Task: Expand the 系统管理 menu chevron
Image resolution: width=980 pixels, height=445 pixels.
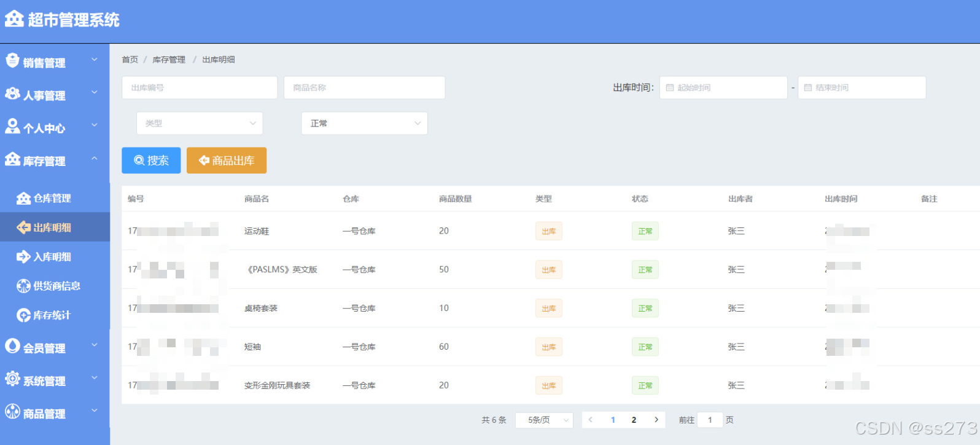Action: 95,377
